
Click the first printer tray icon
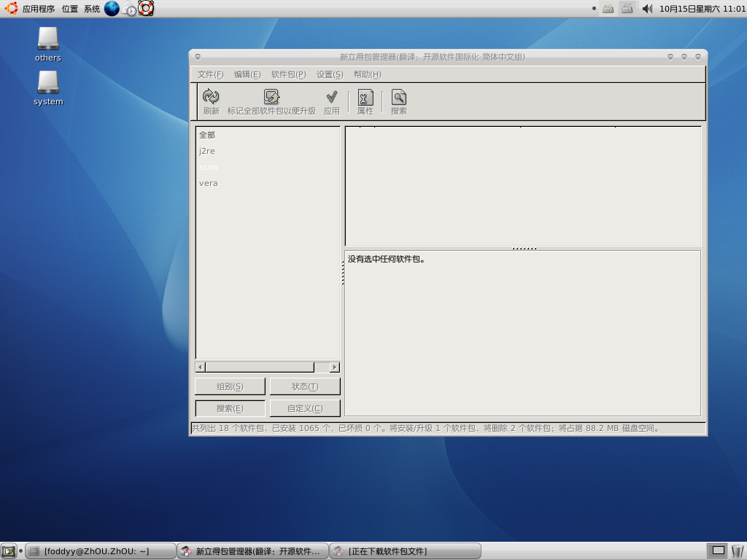click(608, 9)
